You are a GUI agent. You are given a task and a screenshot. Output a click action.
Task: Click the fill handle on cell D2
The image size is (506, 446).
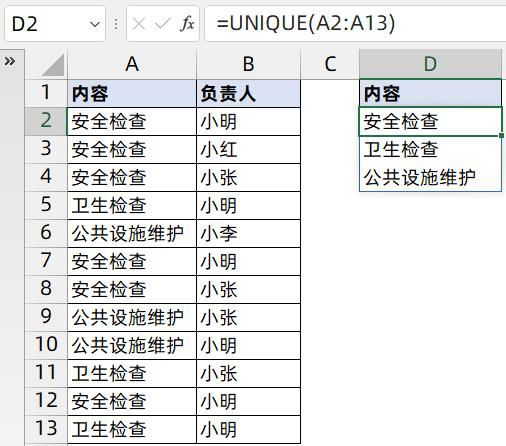[x=501, y=135]
